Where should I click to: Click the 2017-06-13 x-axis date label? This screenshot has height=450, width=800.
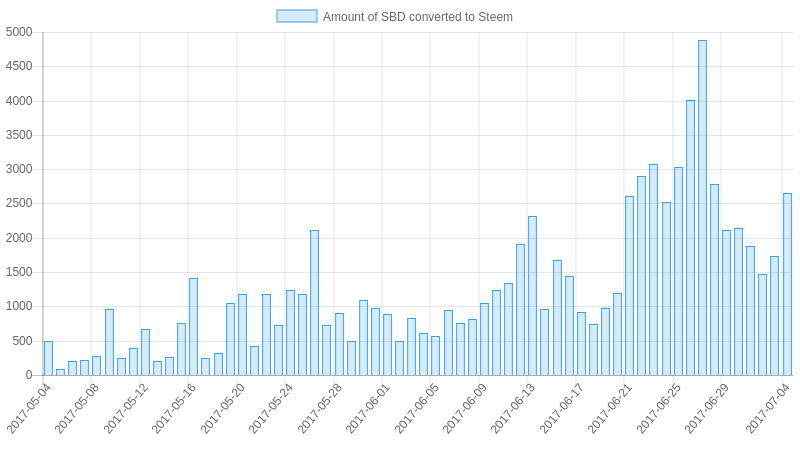pos(514,409)
